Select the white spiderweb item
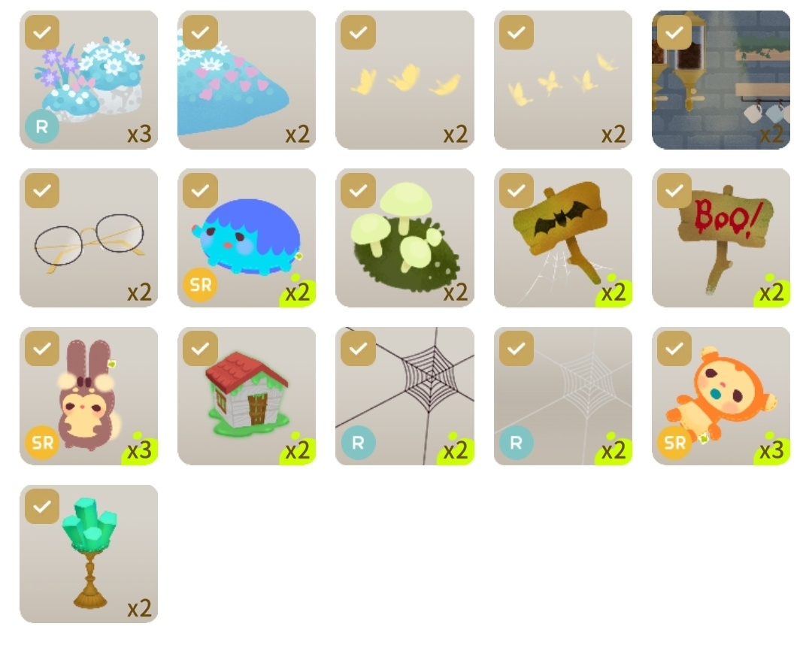The image size is (812, 663). point(563,396)
